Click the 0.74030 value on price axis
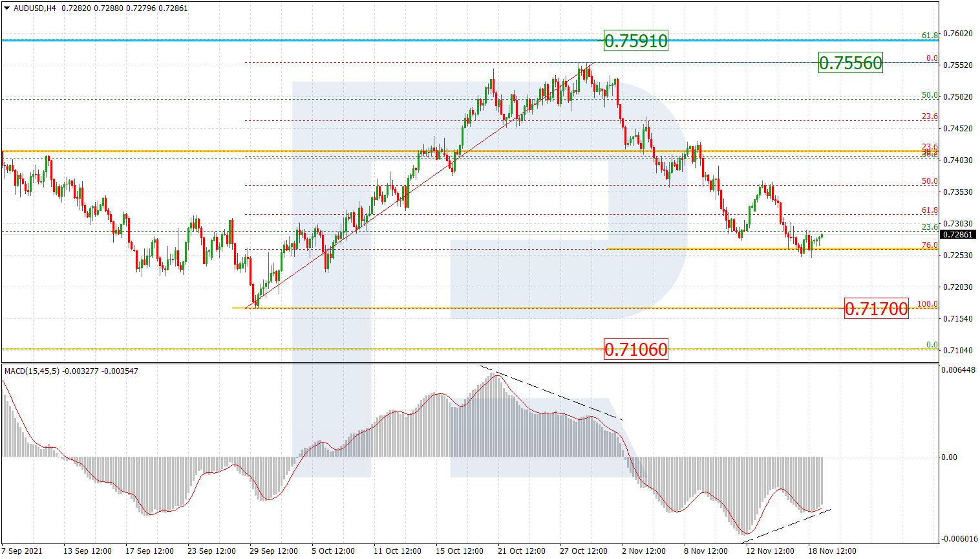This screenshot has height=559, width=980. [958, 160]
